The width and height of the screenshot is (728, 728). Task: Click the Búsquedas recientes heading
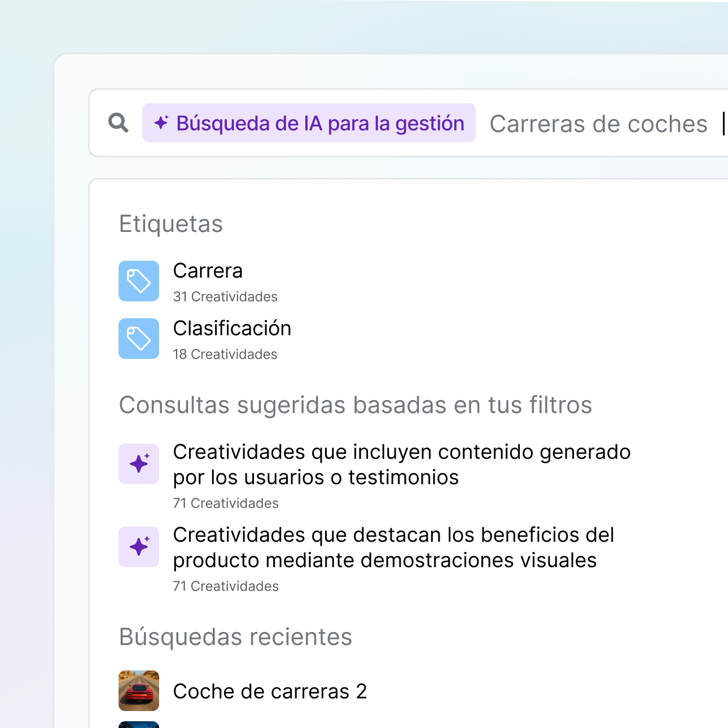(235, 637)
